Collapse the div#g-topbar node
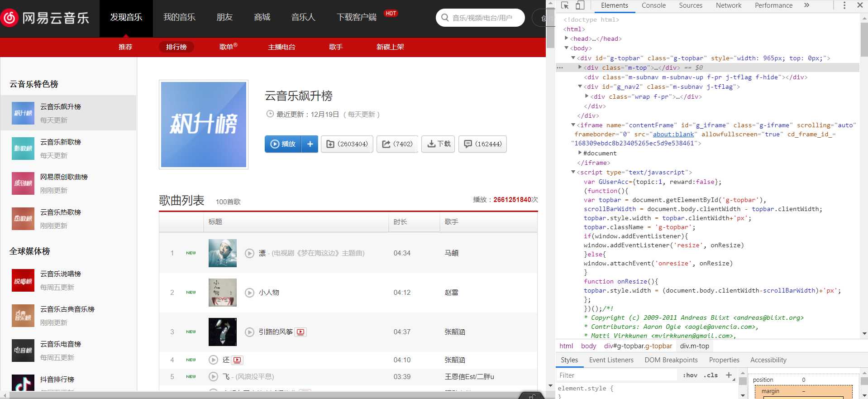The height and width of the screenshot is (399, 868). 573,58
